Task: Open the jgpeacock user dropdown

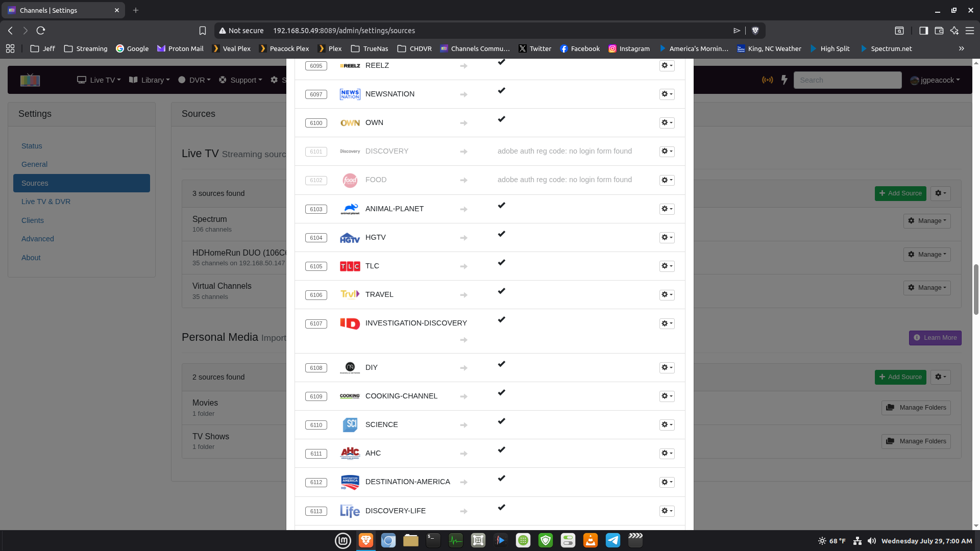Action: pos(935,80)
